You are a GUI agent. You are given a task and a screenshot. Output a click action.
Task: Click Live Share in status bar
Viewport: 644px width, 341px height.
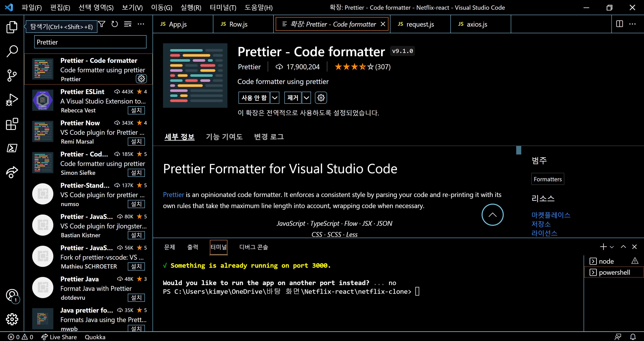pyautogui.click(x=59, y=337)
